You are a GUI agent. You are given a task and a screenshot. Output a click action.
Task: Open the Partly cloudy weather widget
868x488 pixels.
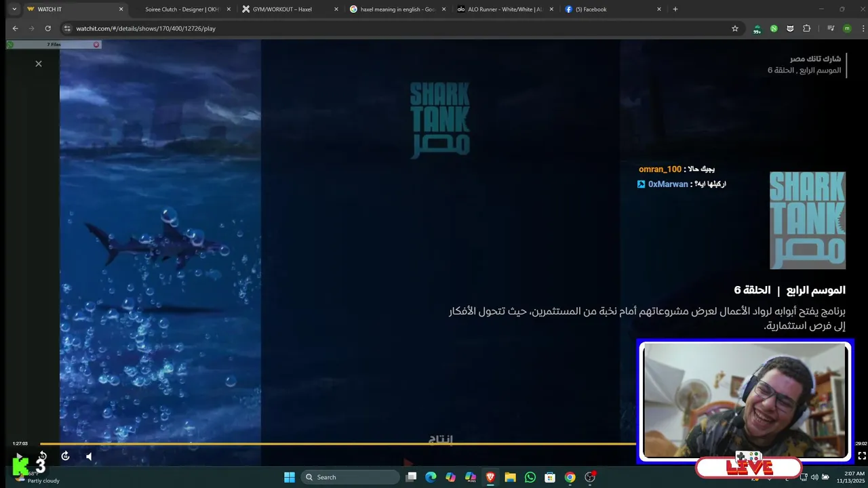(x=37, y=477)
